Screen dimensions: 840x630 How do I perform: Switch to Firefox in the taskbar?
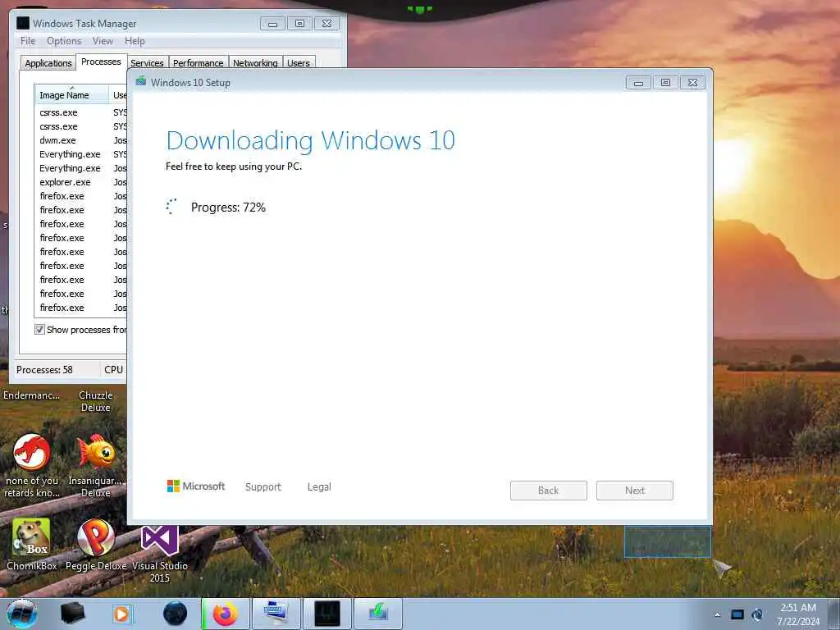(226, 614)
